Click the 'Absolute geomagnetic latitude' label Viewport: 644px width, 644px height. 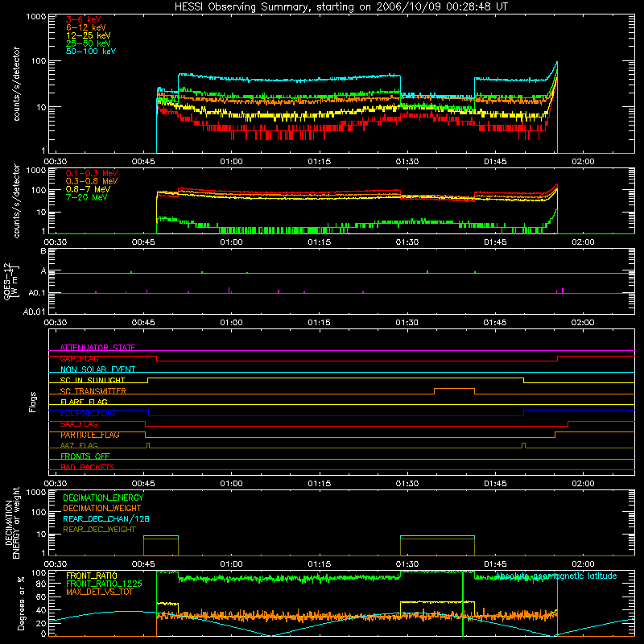(x=556, y=576)
